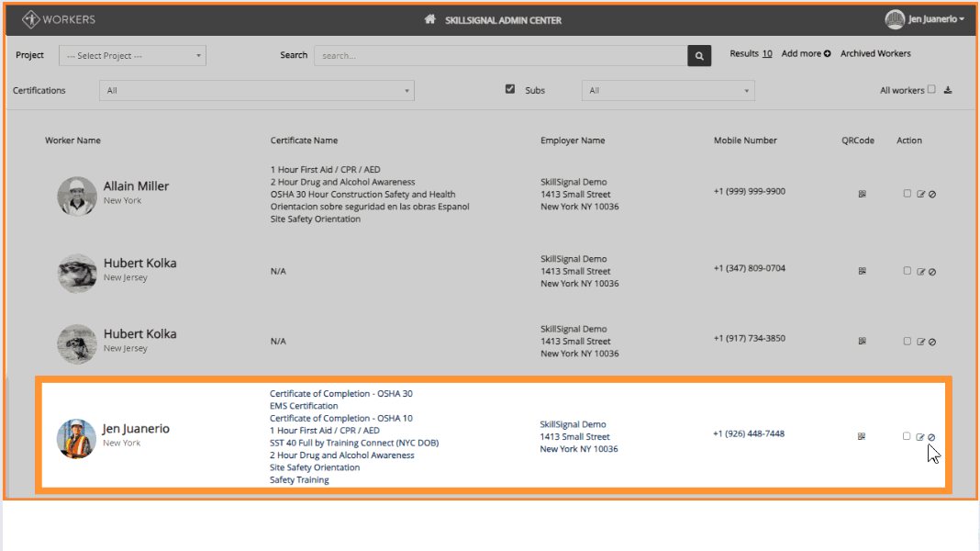Viewport: 980px width, 551px height.
Task: Enable the All workers checkbox
Action: (x=931, y=89)
